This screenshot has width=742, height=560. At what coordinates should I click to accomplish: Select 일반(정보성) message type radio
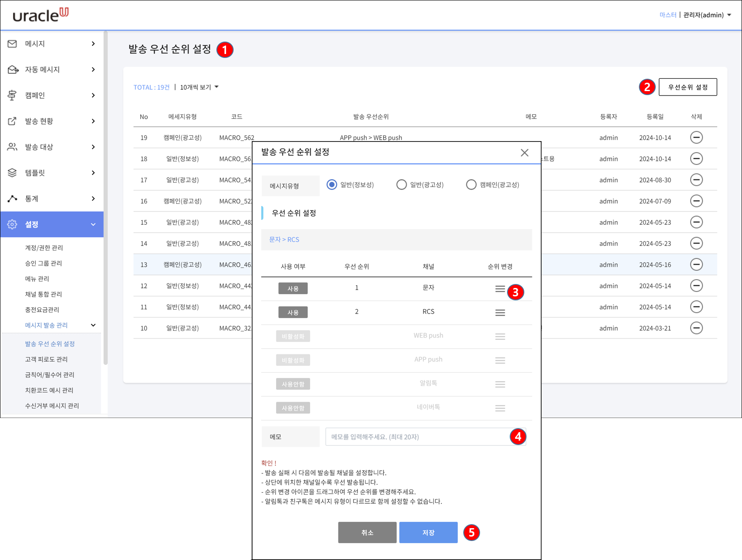332,184
